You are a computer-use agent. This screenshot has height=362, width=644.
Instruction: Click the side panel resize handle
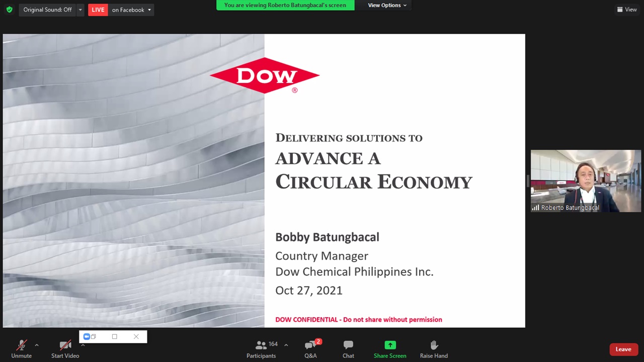click(x=528, y=181)
